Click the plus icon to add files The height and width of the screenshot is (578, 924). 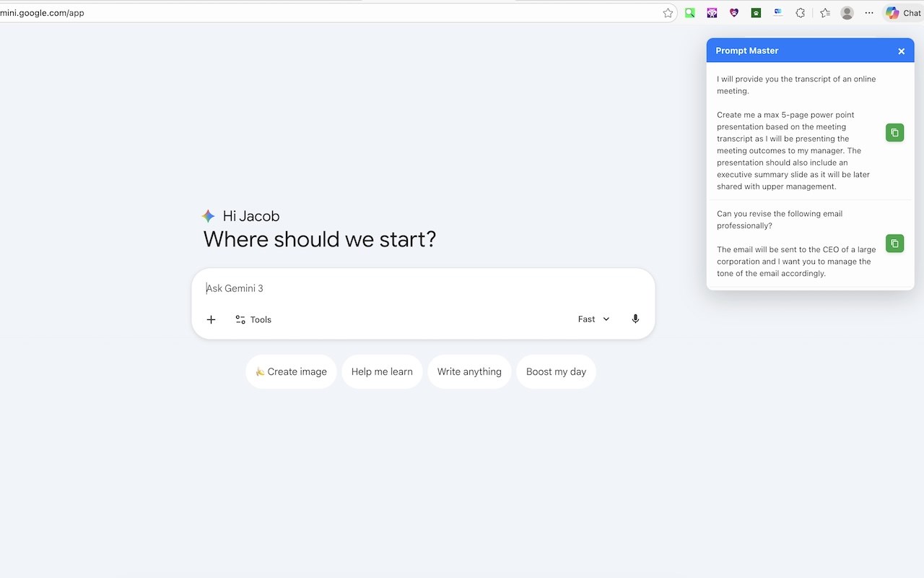(x=211, y=319)
